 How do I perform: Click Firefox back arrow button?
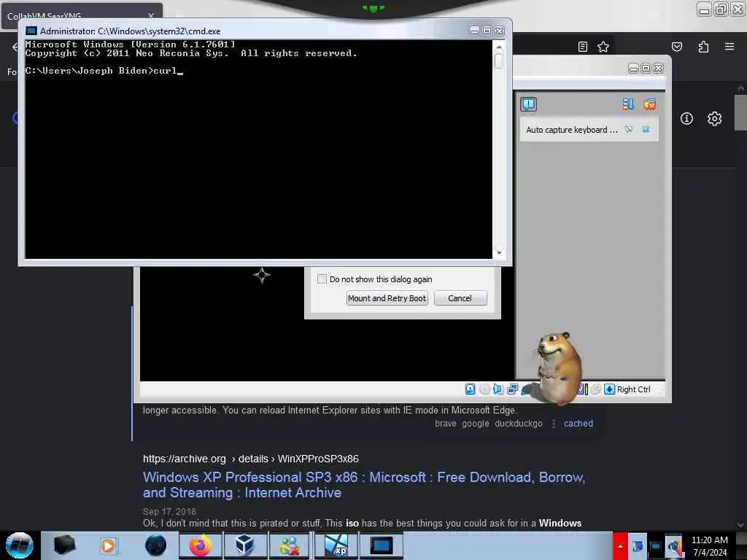coord(15,47)
